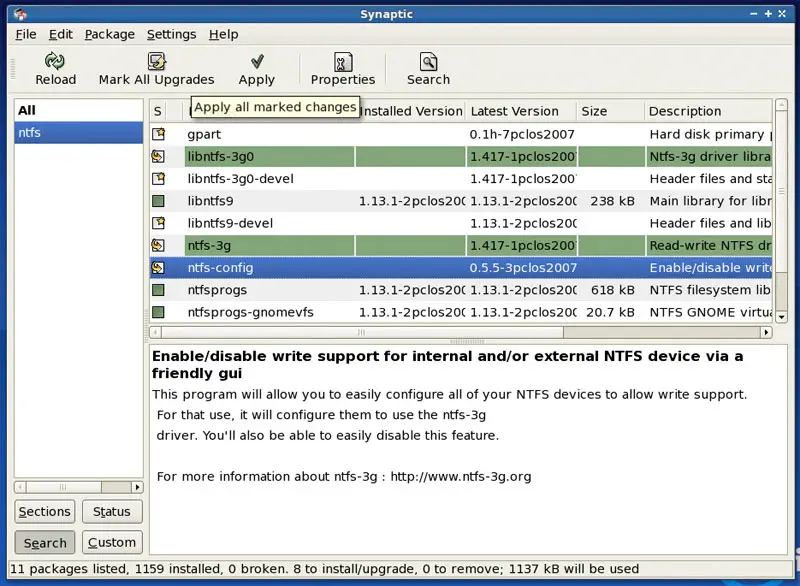The image size is (800, 586).
Task: Open the Package menu
Action: click(110, 34)
